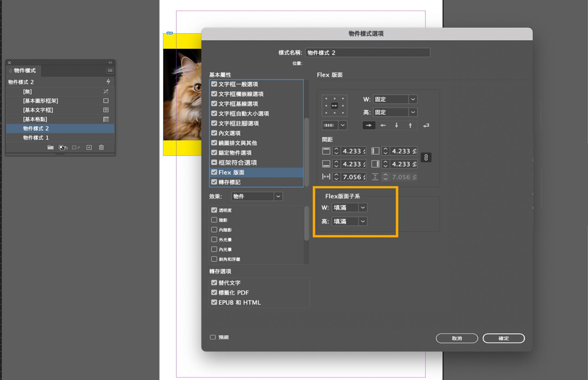
Task: Set flex direction to downward arrow
Action: (397, 125)
